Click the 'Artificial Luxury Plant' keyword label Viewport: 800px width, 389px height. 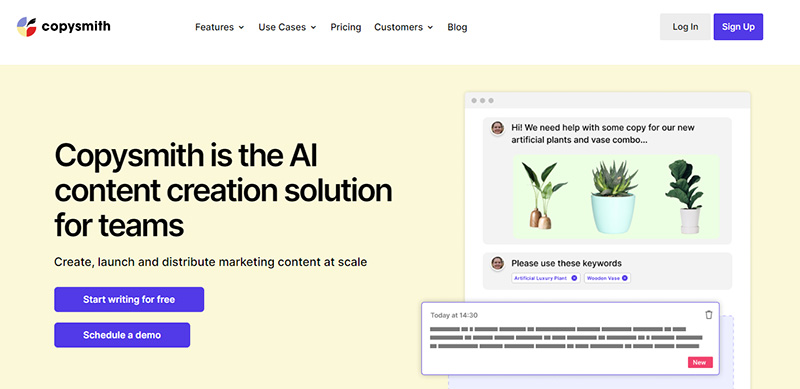tap(541, 278)
